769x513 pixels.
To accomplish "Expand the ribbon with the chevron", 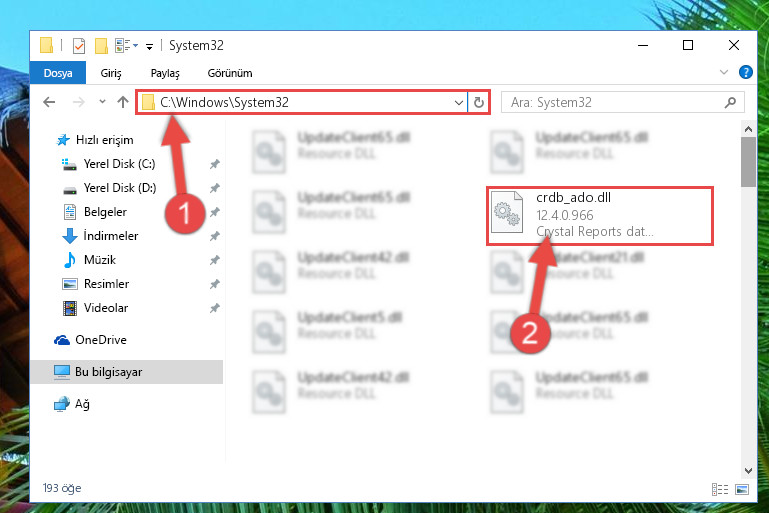I will pos(723,73).
